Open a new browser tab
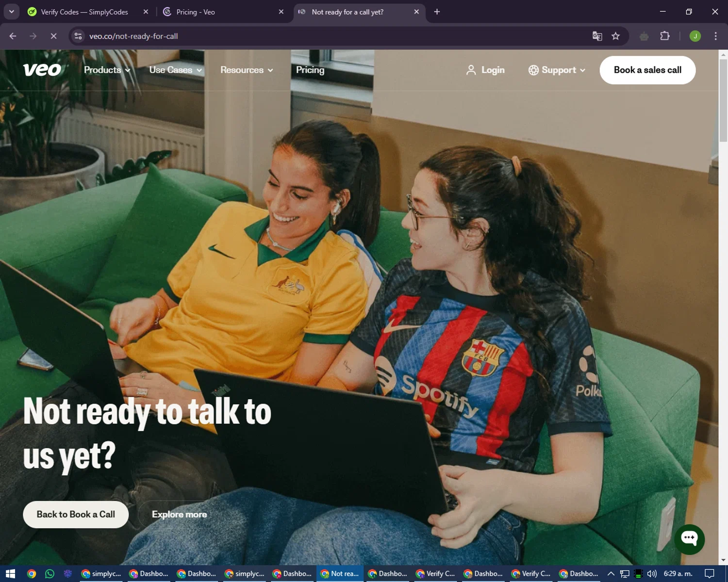The width and height of the screenshot is (728, 582). (437, 12)
